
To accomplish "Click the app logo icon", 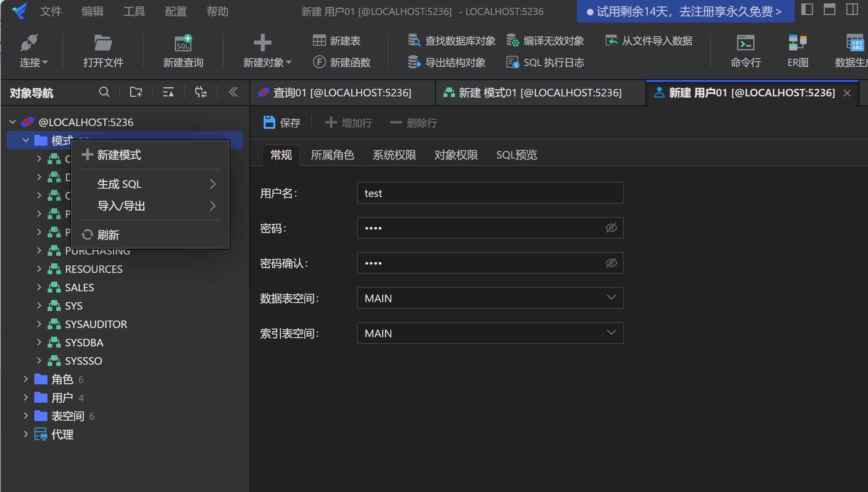I will tap(19, 11).
